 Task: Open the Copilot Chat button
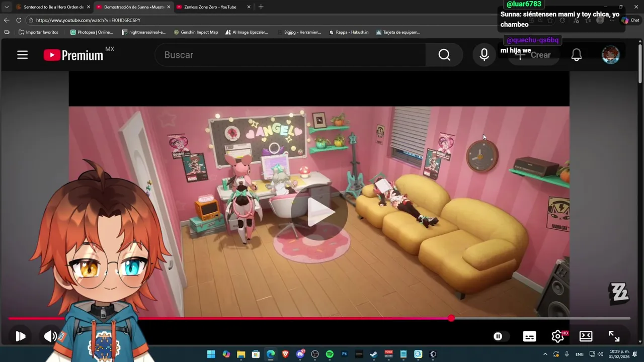coord(630,20)
